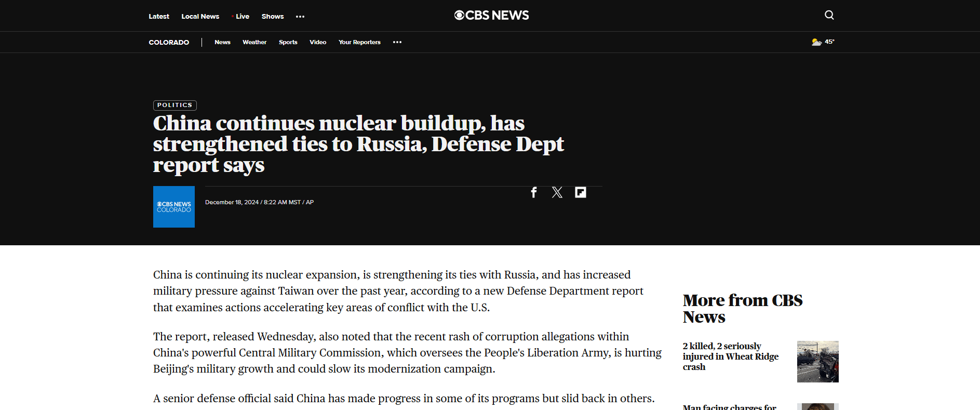Screen dimensions: 980x410
Task: Expand the top navigation more menu
Action: coord(300,17)
